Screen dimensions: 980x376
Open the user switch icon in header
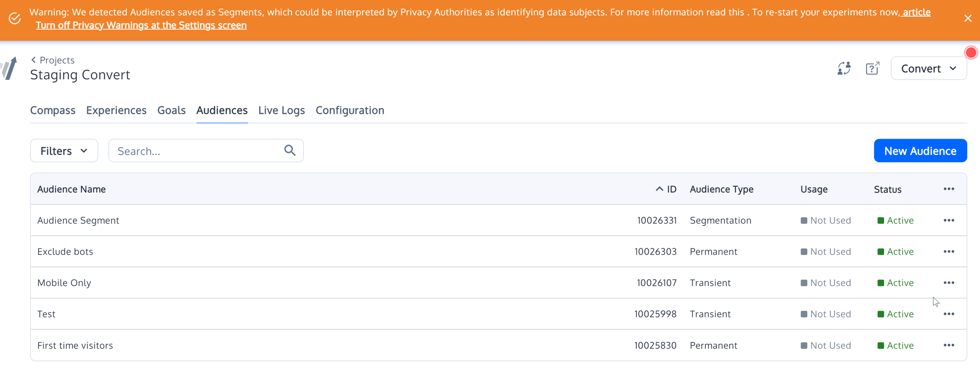tap(844, 68)
